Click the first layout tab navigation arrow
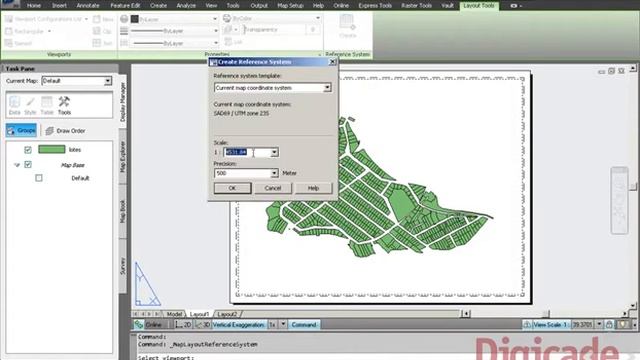The image size is (640, 360). click(x=135, y=314)
